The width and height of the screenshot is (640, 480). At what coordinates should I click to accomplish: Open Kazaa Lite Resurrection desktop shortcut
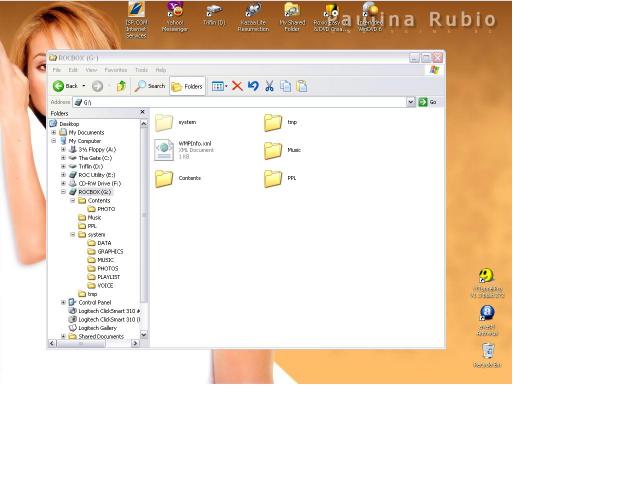pos(253,17)
